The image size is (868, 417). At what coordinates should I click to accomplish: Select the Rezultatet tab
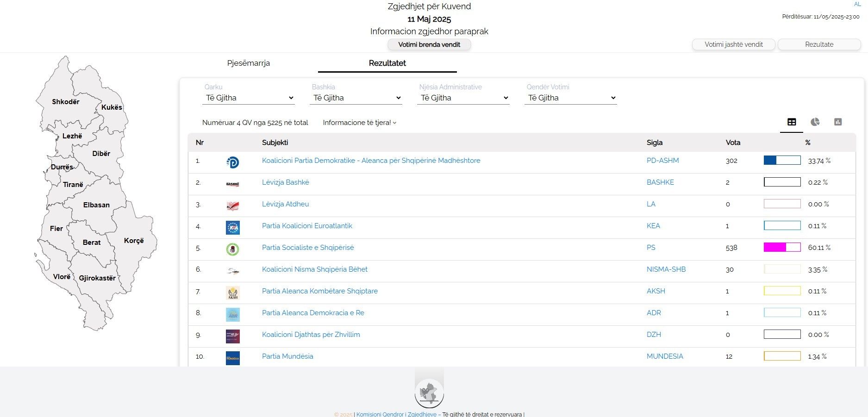(387, 63)
